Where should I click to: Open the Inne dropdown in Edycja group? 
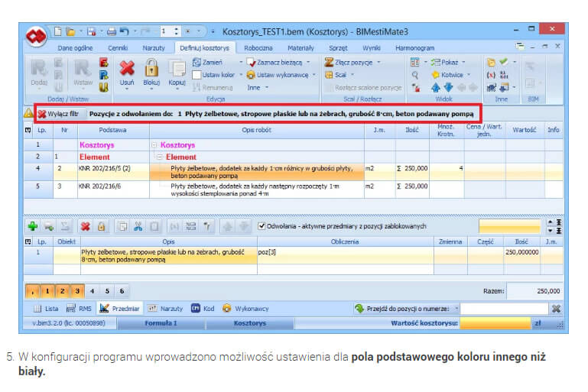click(x=258, y=87)
